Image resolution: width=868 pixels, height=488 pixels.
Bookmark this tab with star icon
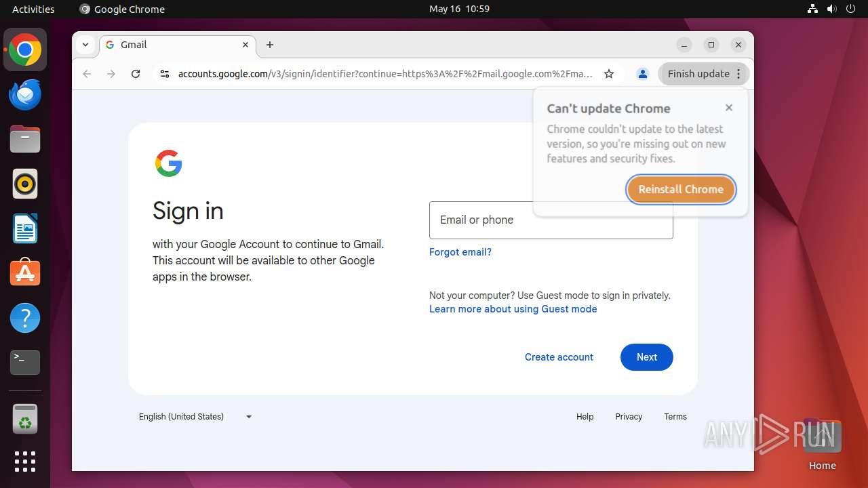click(609, 74)
